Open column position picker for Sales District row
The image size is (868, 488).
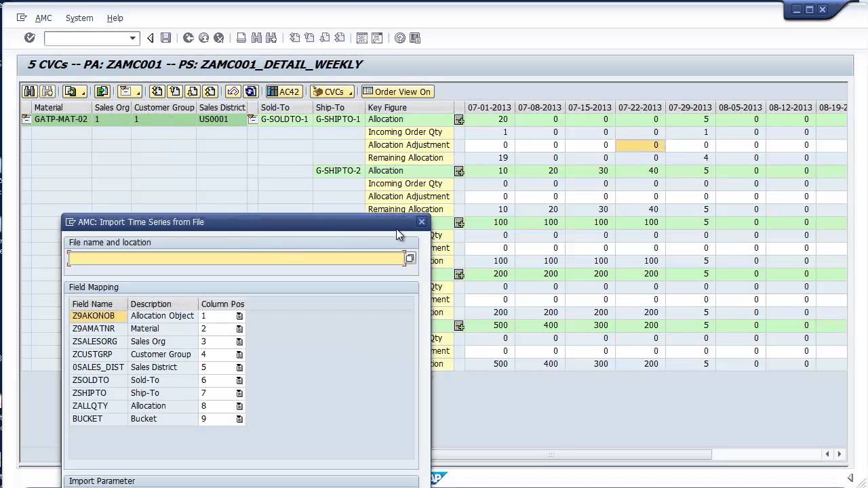click(239, 367)
